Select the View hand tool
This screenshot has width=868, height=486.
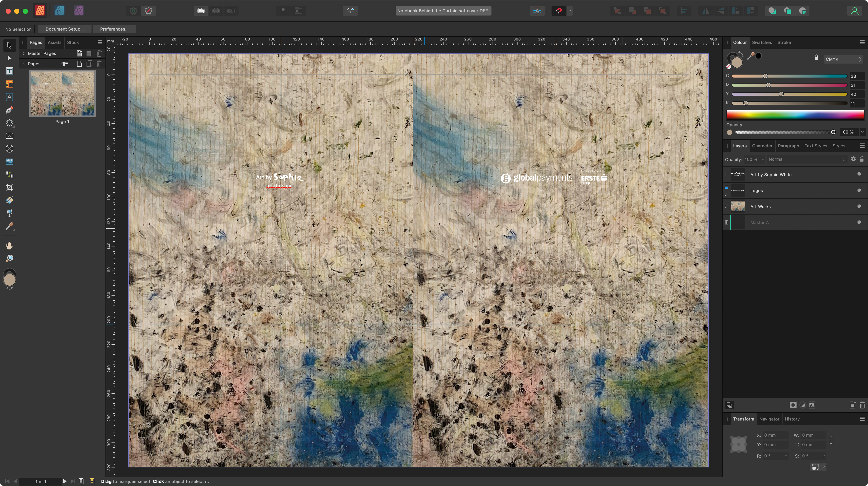click(x=9, y=245)
